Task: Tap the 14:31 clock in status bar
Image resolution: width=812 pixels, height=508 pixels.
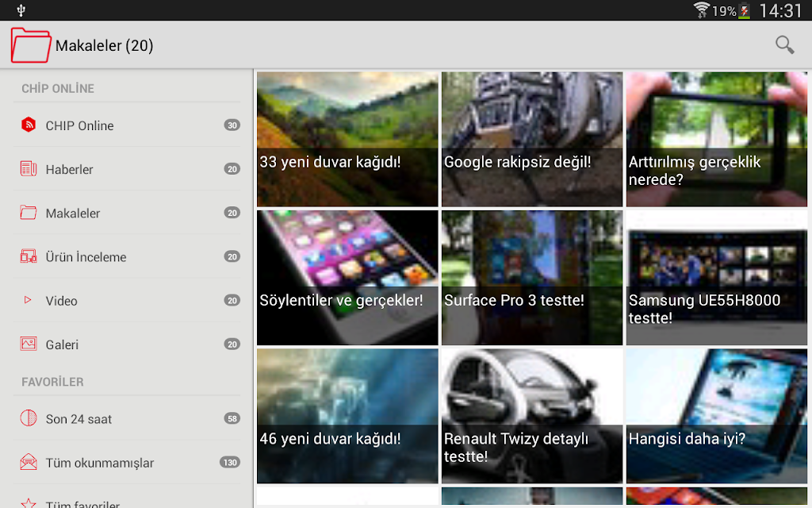Action: pos(780,10)
